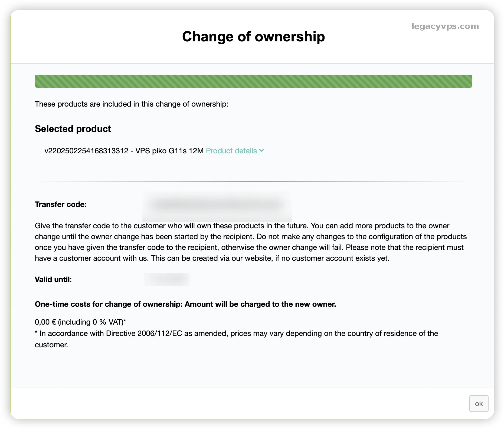Image resolution: width=504 pixels, height=429 pixels.
Task: Click the Change of ownership title
Action: click(x=253, y=37)
